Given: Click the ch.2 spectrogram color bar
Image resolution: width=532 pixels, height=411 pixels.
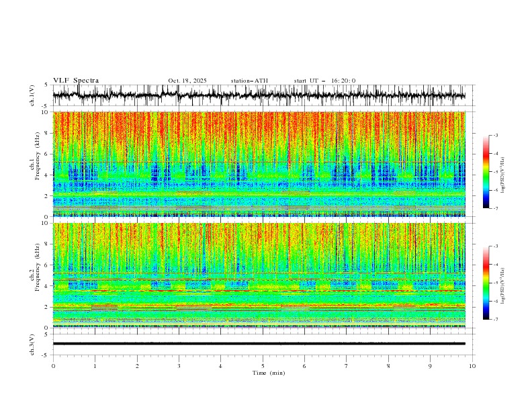Looking at the screenshot, I should pyautogui.click(x=486, y=283).
